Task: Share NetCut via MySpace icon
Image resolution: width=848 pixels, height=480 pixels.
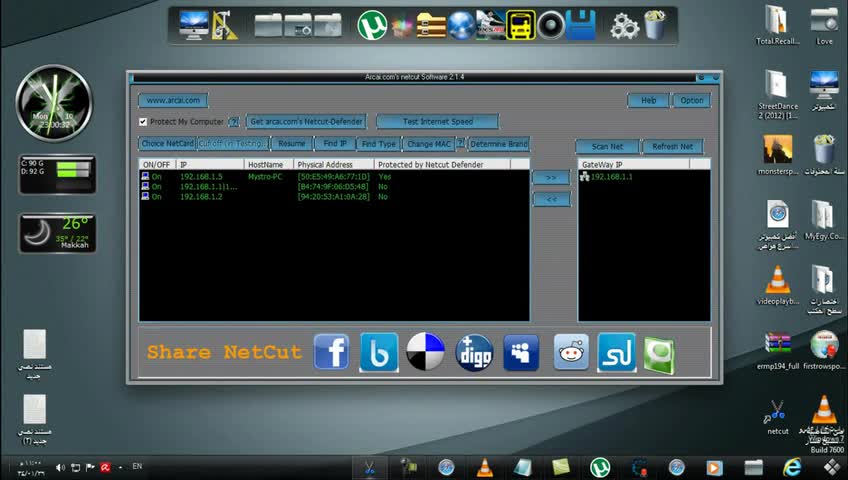Action: click(521, 352)
